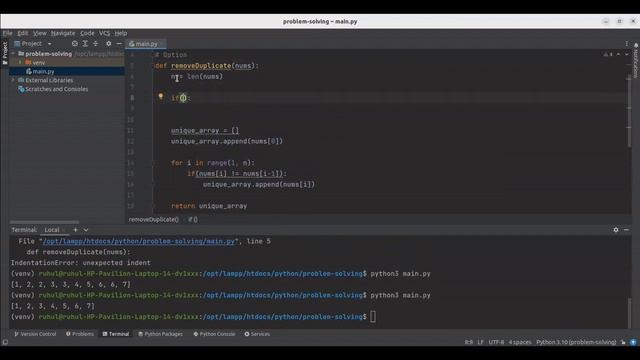The width and height of the screenshot is (640, 360).
Task: Click the main.py file path link in the terminal
Action: (139, 241)
